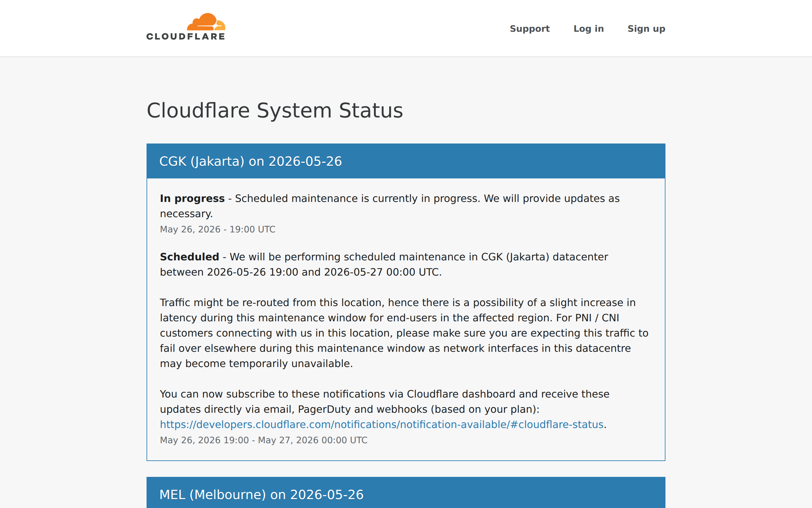
Task: Click the "Scheduled" status label
Action: 189,257
